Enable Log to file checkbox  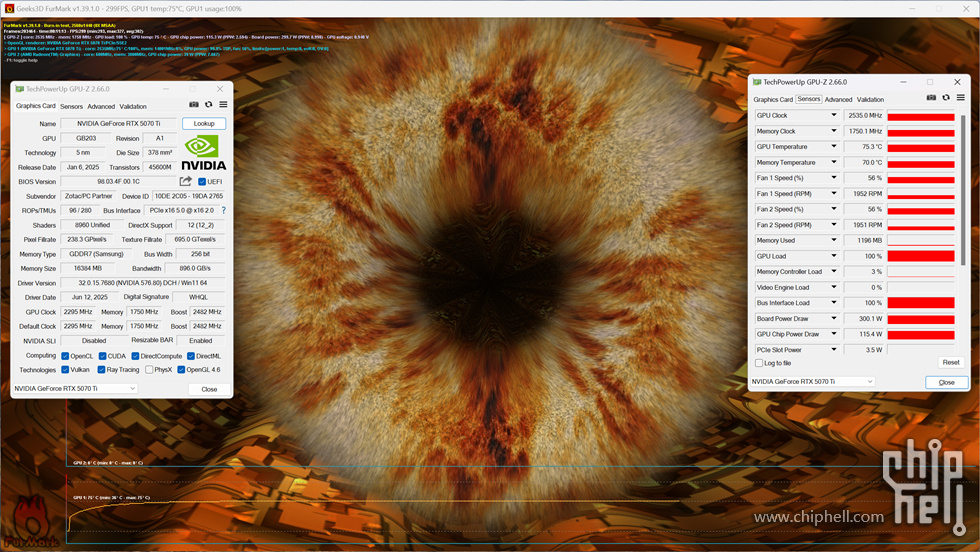(759, 363)
